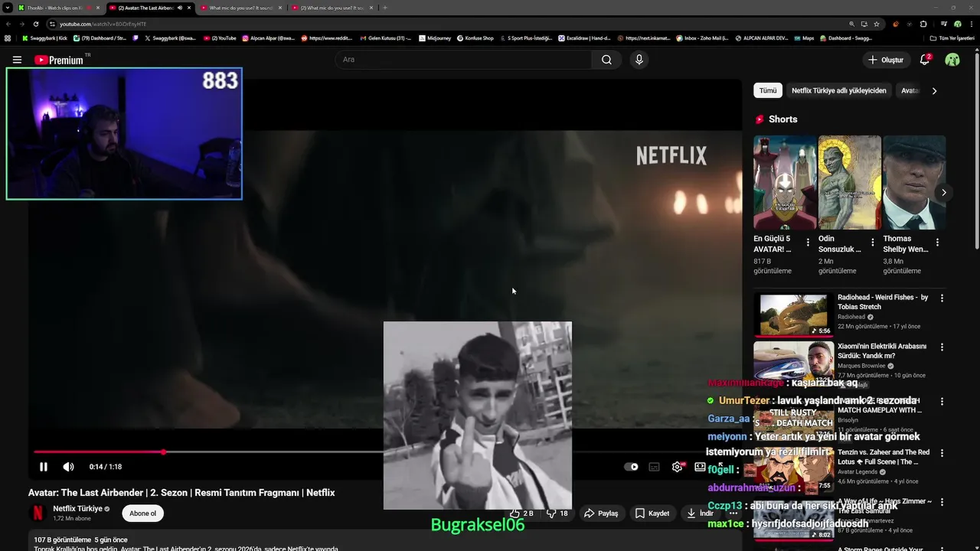
Task: Select Netflix Türkiye adlı yükleyiciden chip
Action: 839,90
